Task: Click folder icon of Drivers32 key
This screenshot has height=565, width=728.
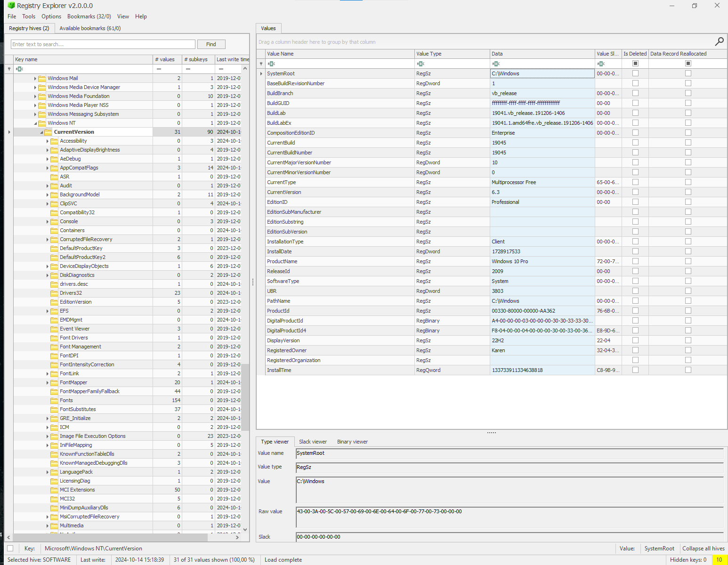Action: pos(54,293)
